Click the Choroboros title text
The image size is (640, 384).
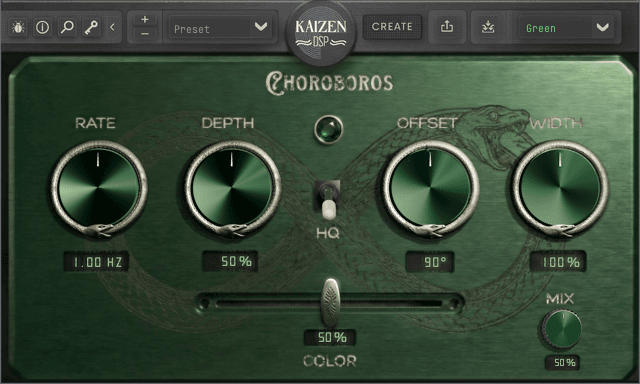click(329, 84)
